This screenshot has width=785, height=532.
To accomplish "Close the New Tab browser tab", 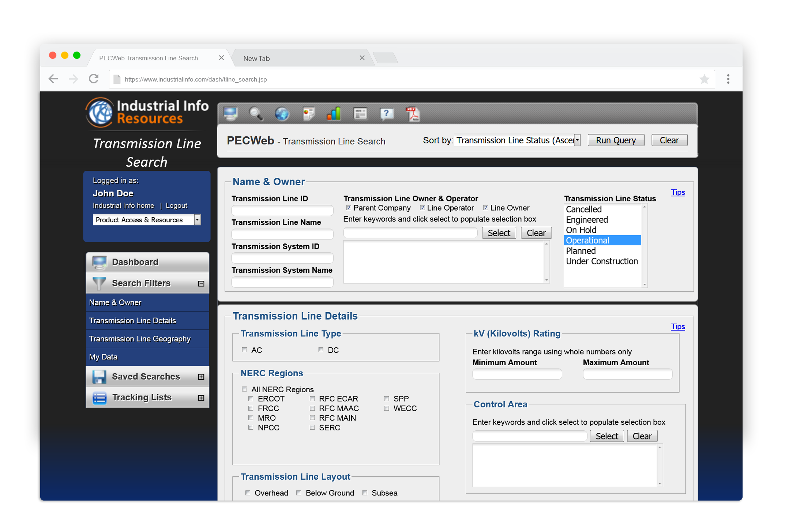I will [362, 58].
